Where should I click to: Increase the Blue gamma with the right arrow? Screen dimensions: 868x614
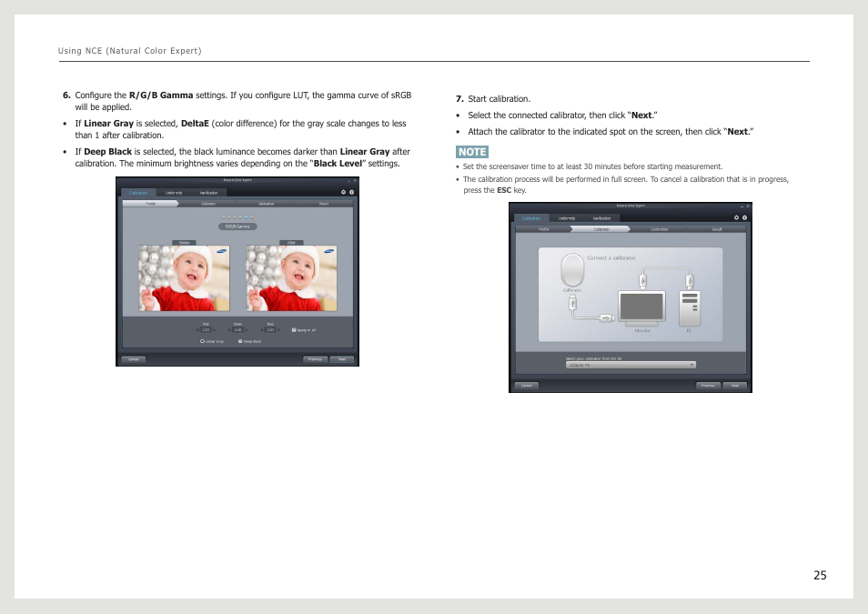[278, 329]
